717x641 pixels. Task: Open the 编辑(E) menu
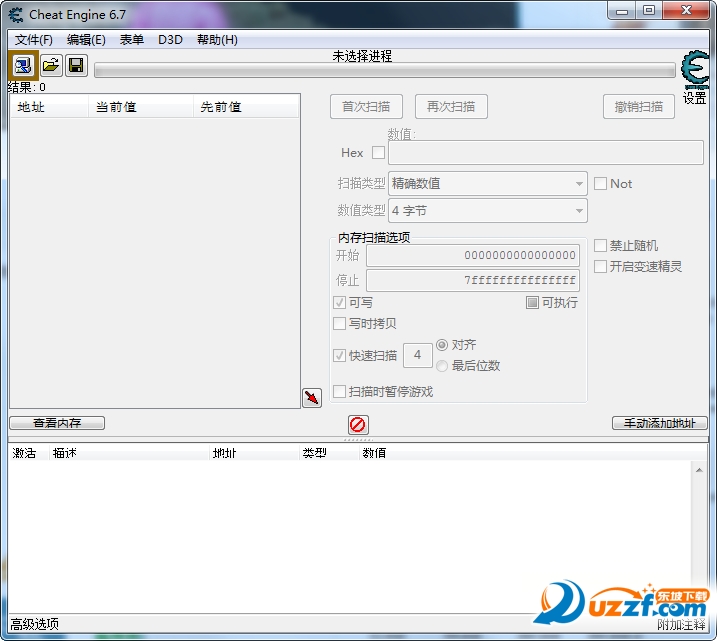pos(86,40)
